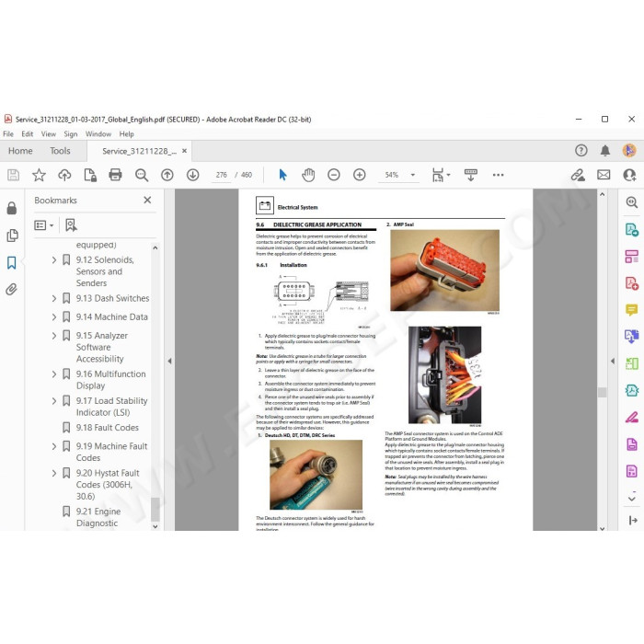Expand the right tools pane arrow

coord(613,361)
